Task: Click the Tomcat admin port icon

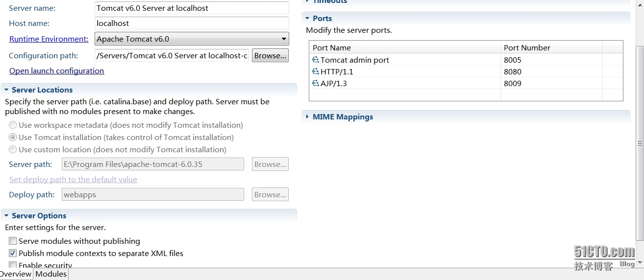Action: point(316,60)
